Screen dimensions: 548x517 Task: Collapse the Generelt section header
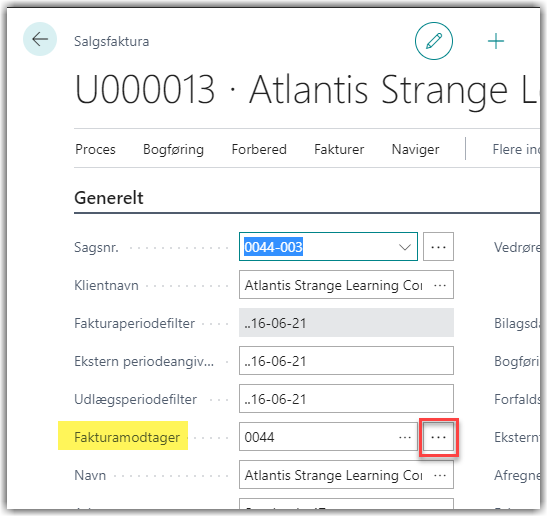pyautogui.click(x=109, y=198)
